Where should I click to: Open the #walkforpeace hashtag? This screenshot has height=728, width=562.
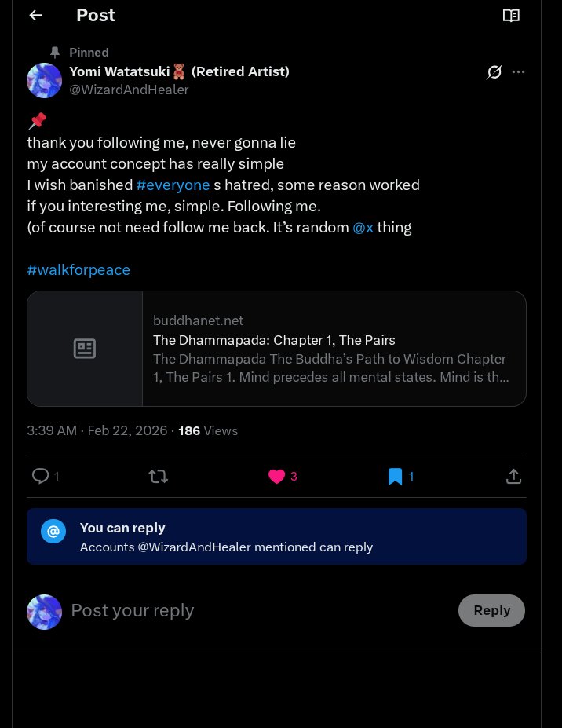coord(78,270)
